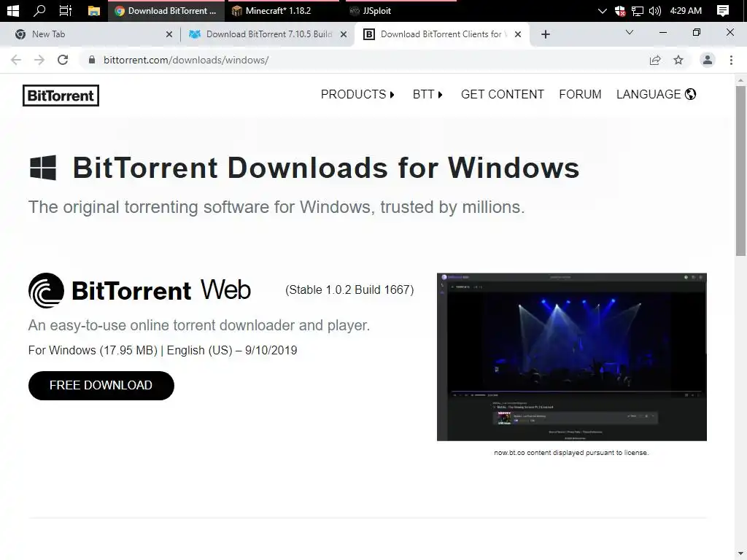Image resolution: width=747 pixels, height=560 pixels.
Task: Select the Chrome Download BitTorrent taskbar item
Action: tap(166, 10)
